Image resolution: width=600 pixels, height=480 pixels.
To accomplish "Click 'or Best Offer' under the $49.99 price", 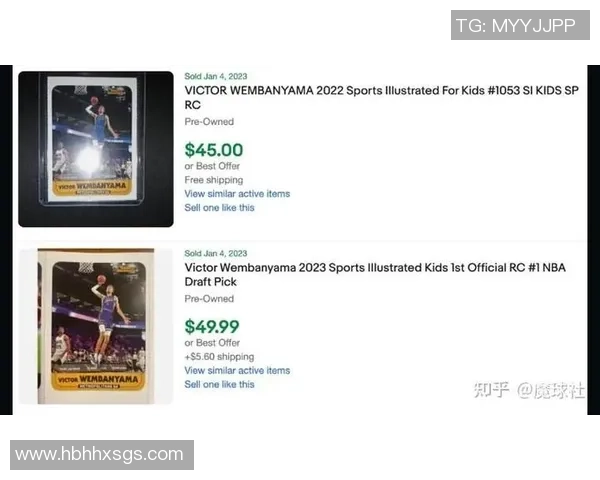I will [x=212, y=343].
